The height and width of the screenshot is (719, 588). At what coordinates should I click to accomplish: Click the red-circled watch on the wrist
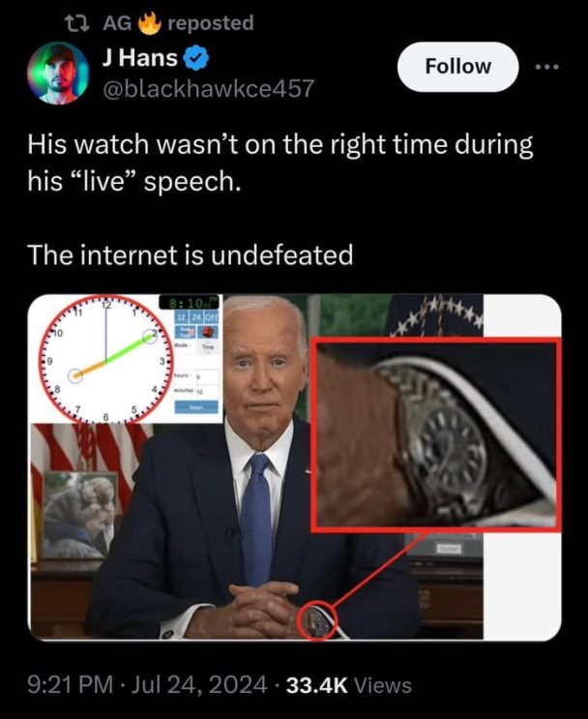click(317, 621)
